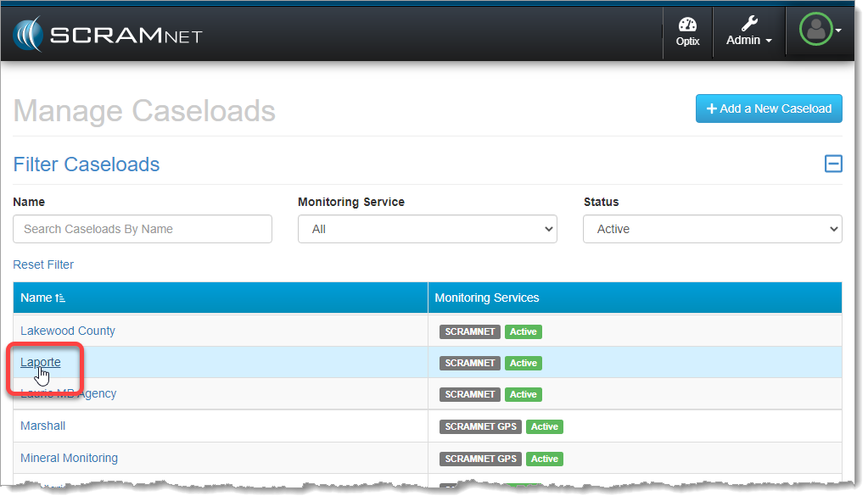
Task: Click Active badge in Mineral Monitoring row
Action: 544,459
